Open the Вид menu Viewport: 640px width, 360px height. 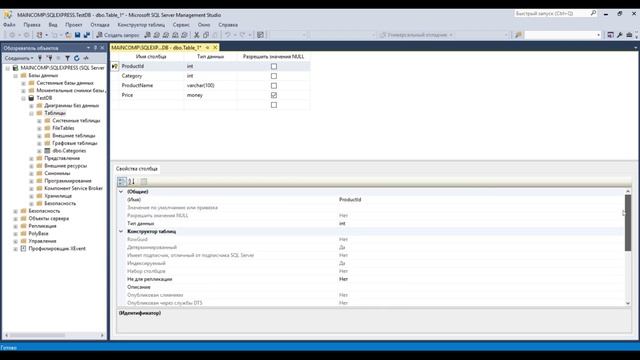(53, 25)
